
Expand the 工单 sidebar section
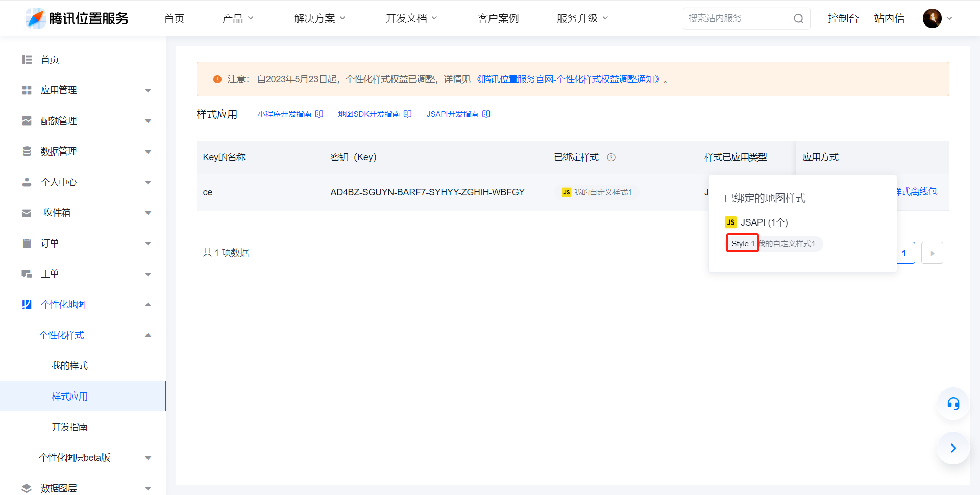(x=148, y=275)
